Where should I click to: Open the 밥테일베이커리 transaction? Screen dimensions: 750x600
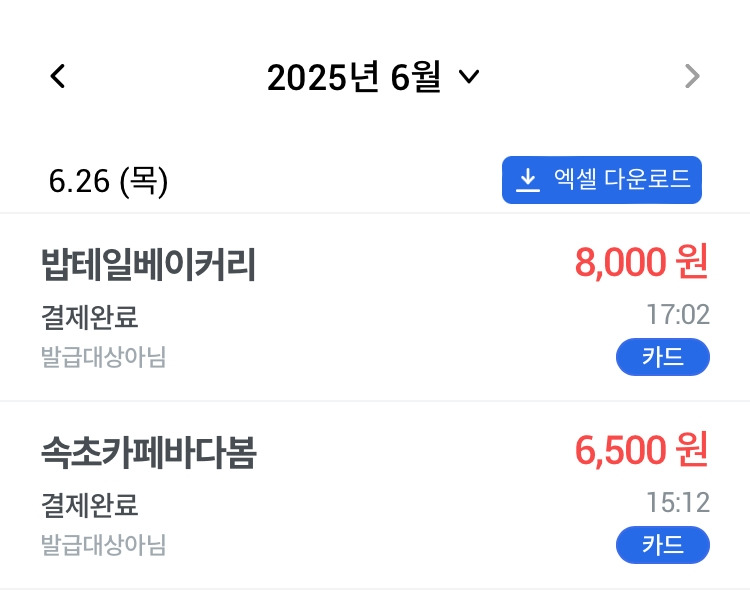tap(149, 265)
